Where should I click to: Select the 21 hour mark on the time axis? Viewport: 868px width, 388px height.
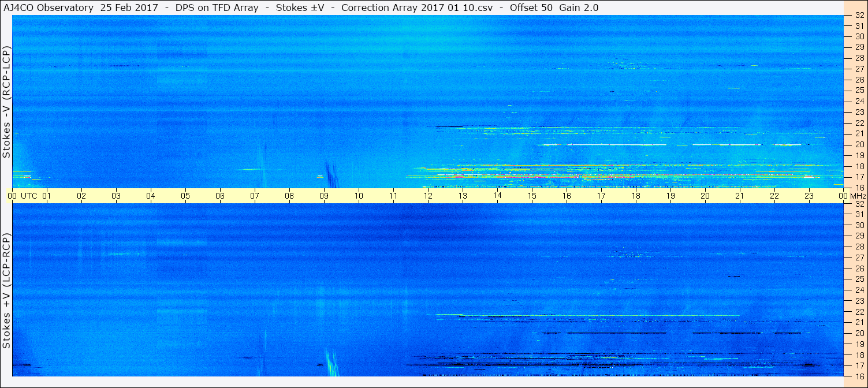740,196
